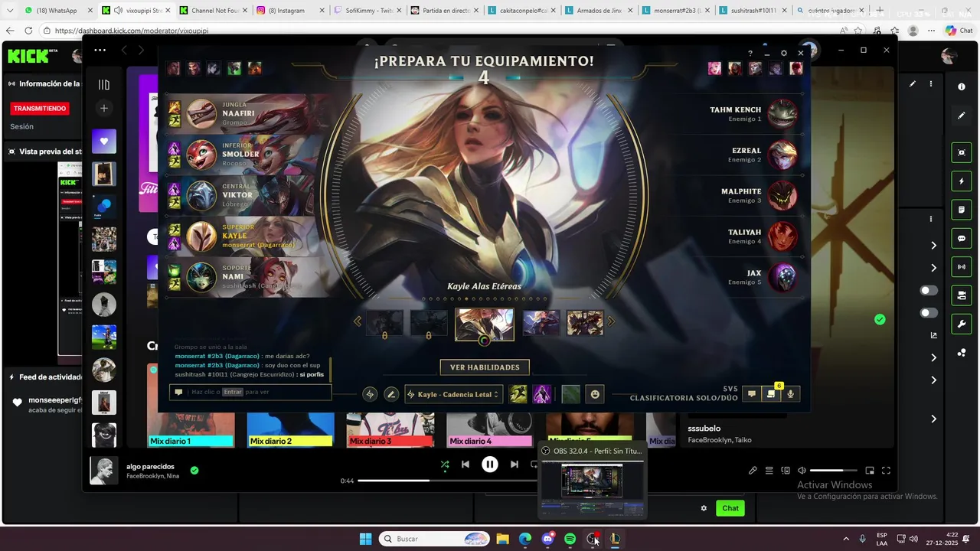Click Ezreal enemy portrait
The width and height of the screenshot is (980, 551).
click(783, 155)
